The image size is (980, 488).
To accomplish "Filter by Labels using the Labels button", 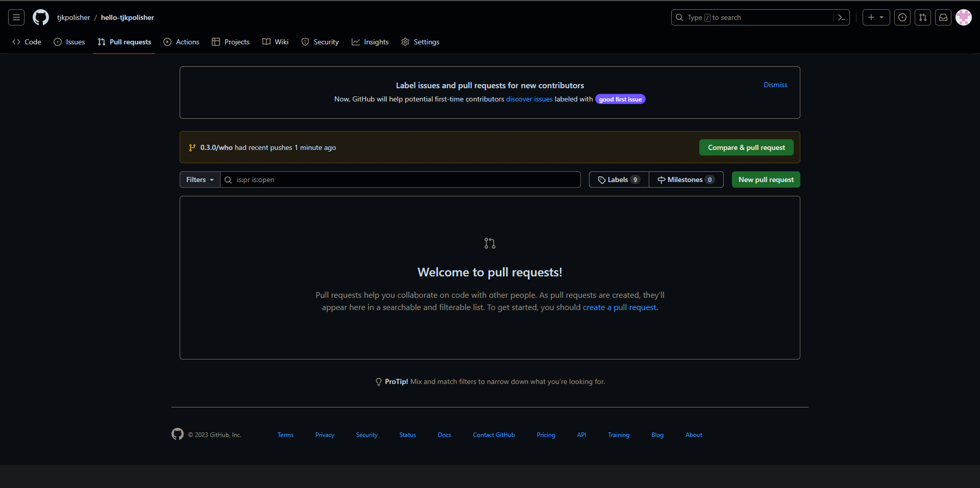I will point(618,179).
